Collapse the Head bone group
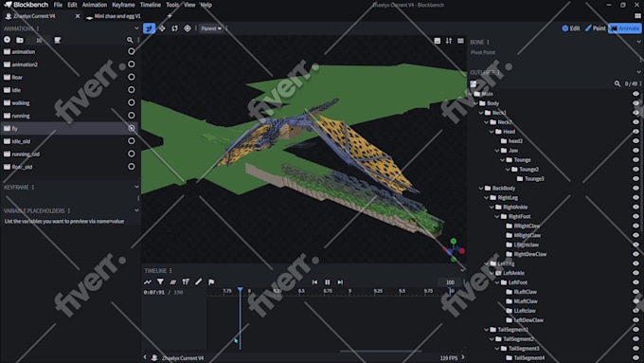 [x=492, y=132]
